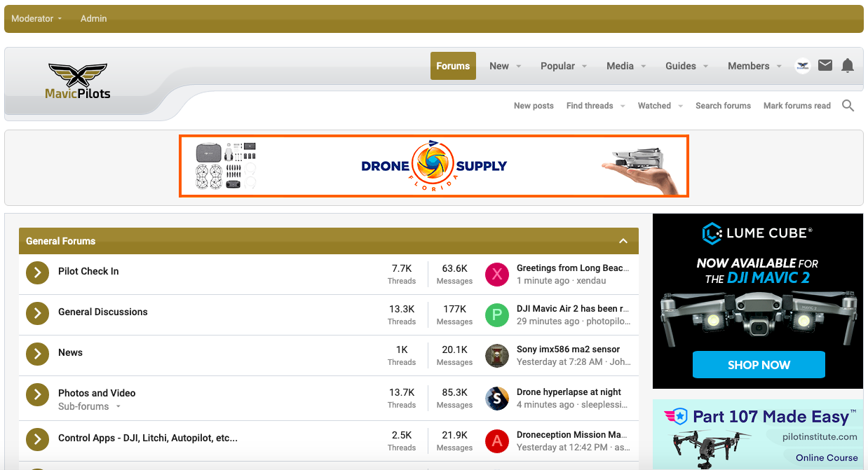The height and width of the screenshot is (470, 868).
Task: Go to the Guides tab
Action: 681,66
